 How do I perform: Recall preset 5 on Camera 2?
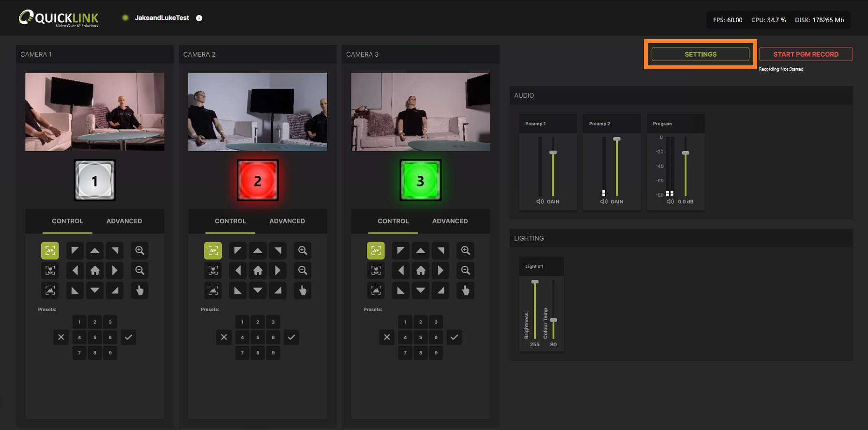point(258,338)
